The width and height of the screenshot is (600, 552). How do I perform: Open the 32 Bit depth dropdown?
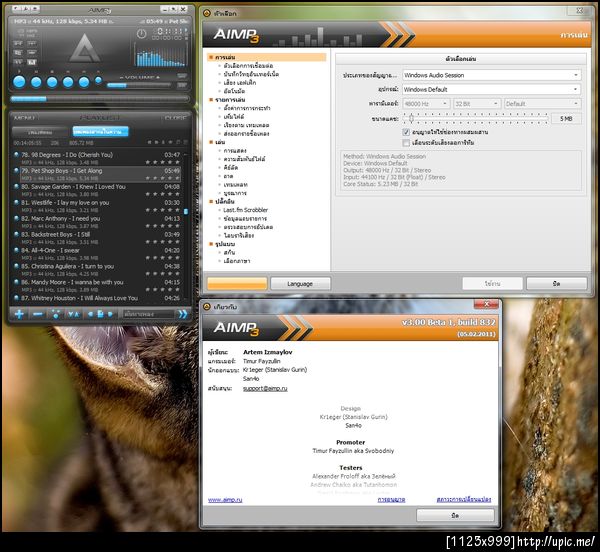click(477, 104)
